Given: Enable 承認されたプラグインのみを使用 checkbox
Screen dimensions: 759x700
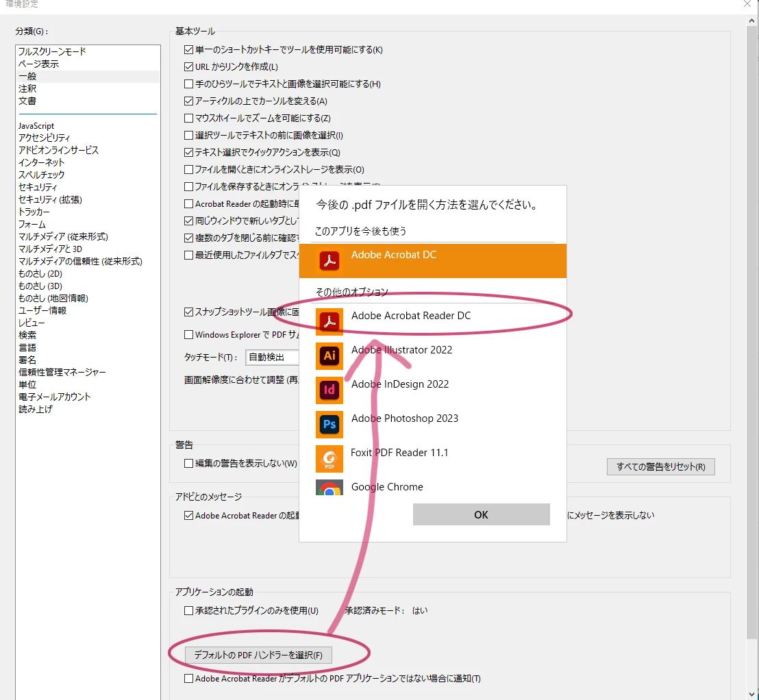Looking at the screenshot, I should pyautogui.click(x=189, y=610).
